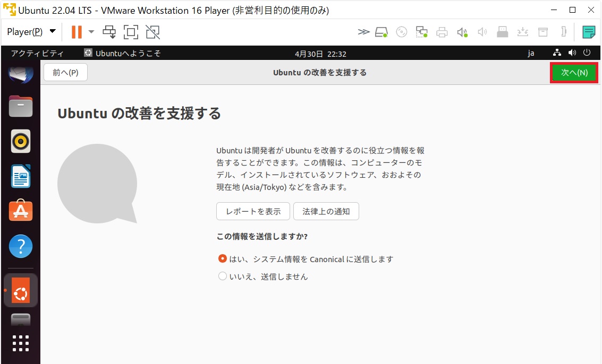
Task: Click the drive icon in the dock
Action: click(x=21, y=319)
